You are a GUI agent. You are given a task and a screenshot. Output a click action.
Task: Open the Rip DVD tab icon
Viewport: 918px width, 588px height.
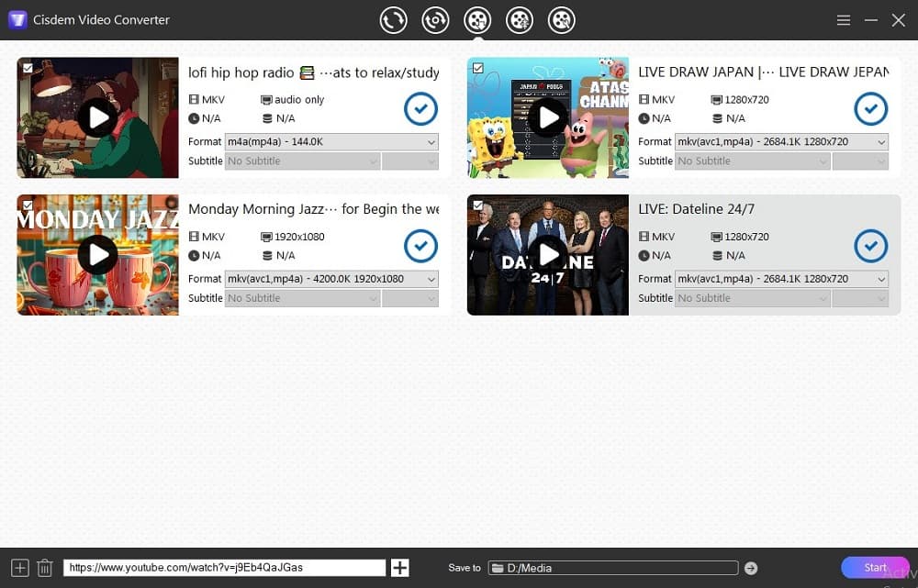[435, 19]
